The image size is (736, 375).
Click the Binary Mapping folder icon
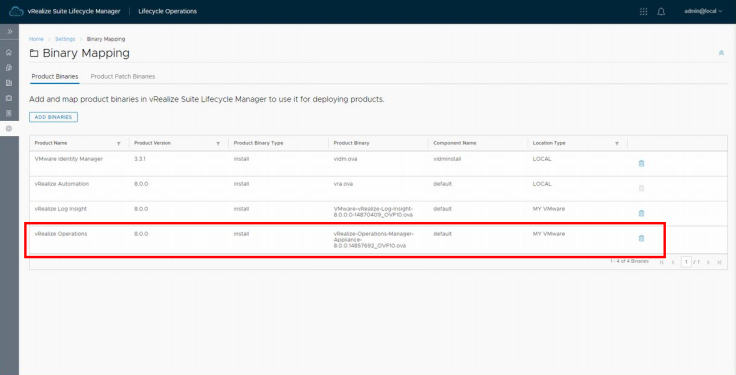point(34,53)
